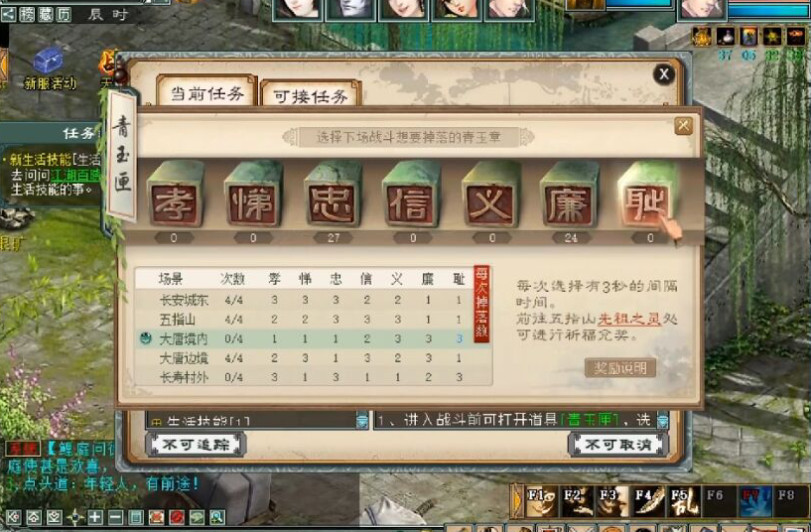Expand the task description dropdown arrow
Viewport: 811px width, 532px height.
tap(662, 420)
